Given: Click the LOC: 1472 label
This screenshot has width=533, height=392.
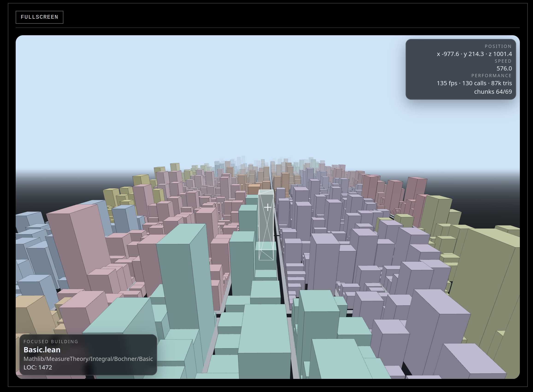Looking at the screenshot, I should tap(38, 367).
